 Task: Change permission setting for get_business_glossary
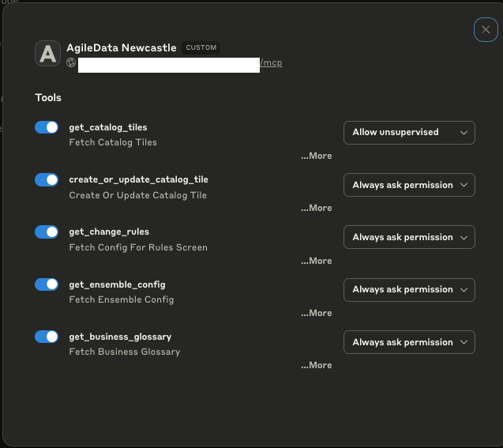point(409,342)
